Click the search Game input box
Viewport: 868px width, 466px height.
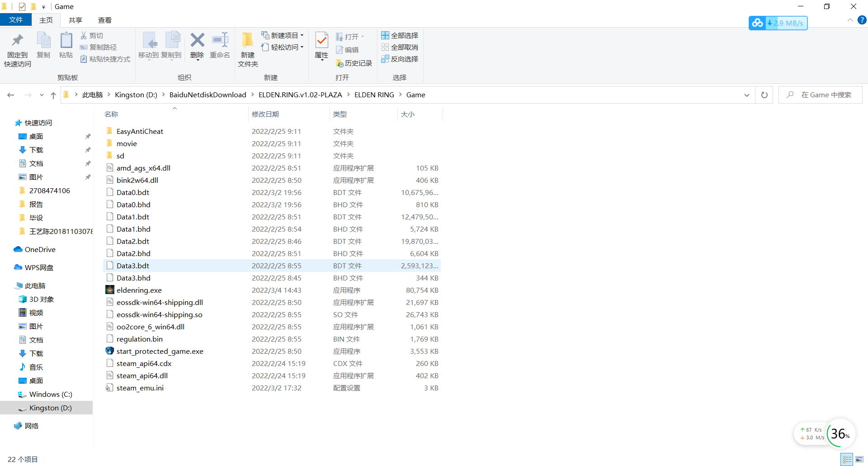820,95
